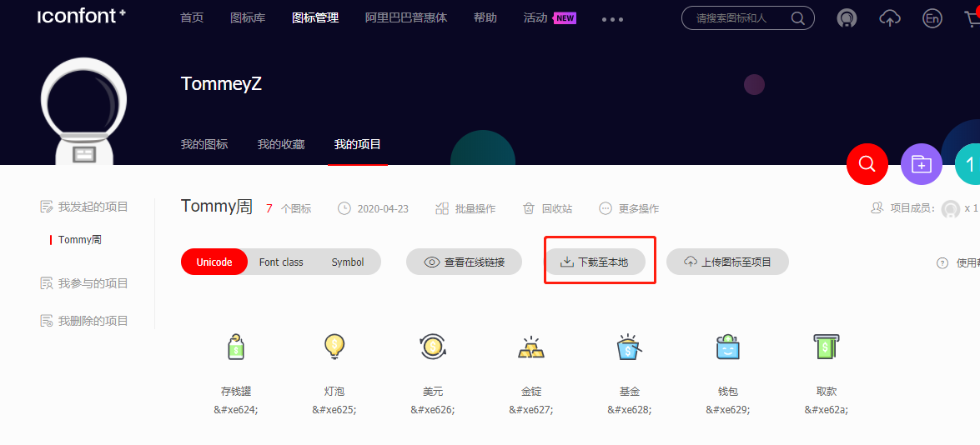Open the user avatar icon in header
980x445 pixels.
[x=847, y=18]
